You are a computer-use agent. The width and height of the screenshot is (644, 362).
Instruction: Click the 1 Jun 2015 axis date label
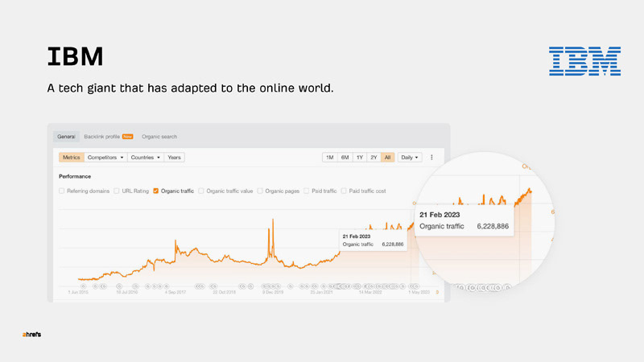[78, 292]
